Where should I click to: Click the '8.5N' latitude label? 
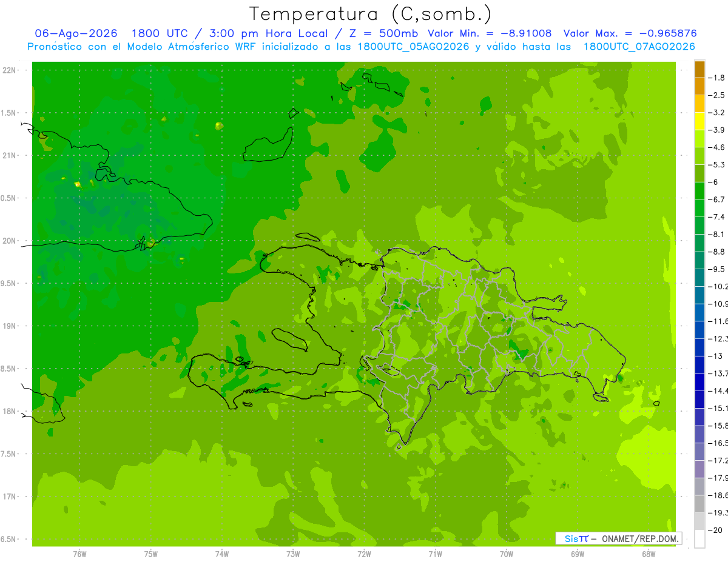point(8,369)
